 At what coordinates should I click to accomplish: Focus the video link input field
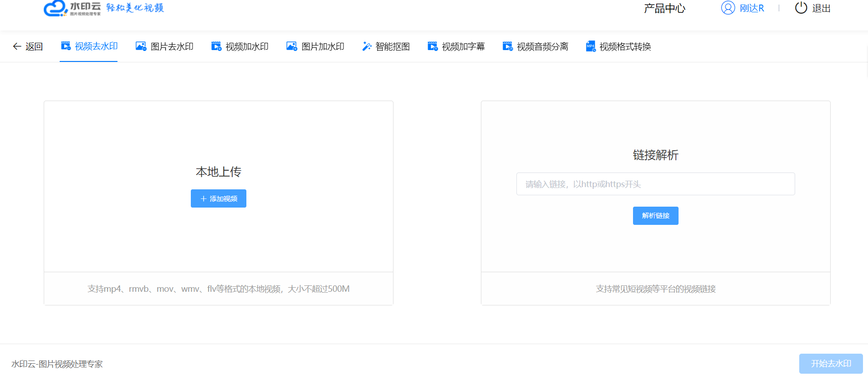655,184
